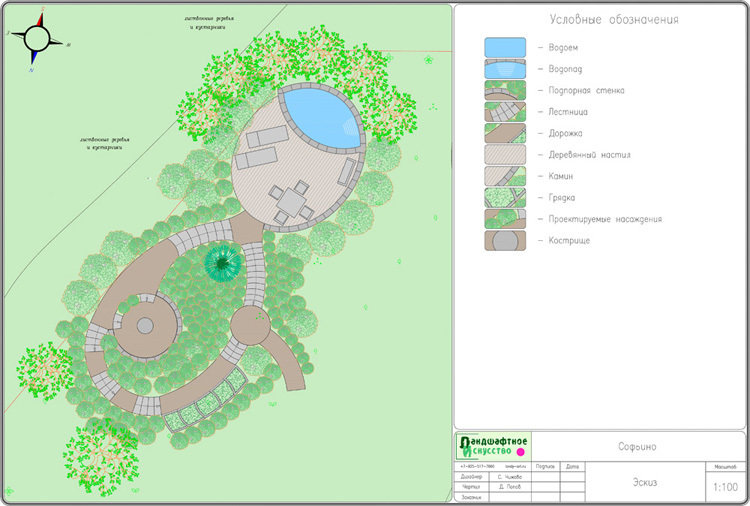The image size is (750, 506).
Task: Click the Кострище legend icon
Action: click(x=505, y=241)
